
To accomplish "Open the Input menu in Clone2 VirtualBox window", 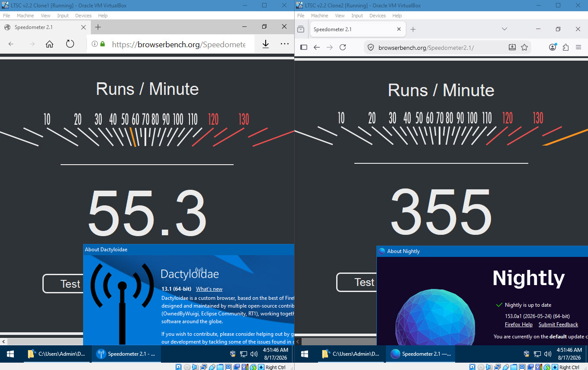I will 357,16.
